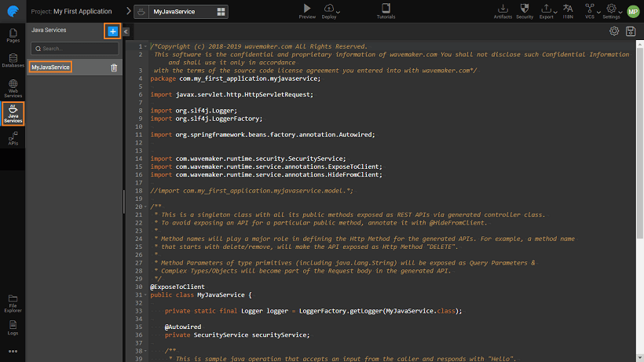Select MyJavaService in the services list

pos(51,68)
